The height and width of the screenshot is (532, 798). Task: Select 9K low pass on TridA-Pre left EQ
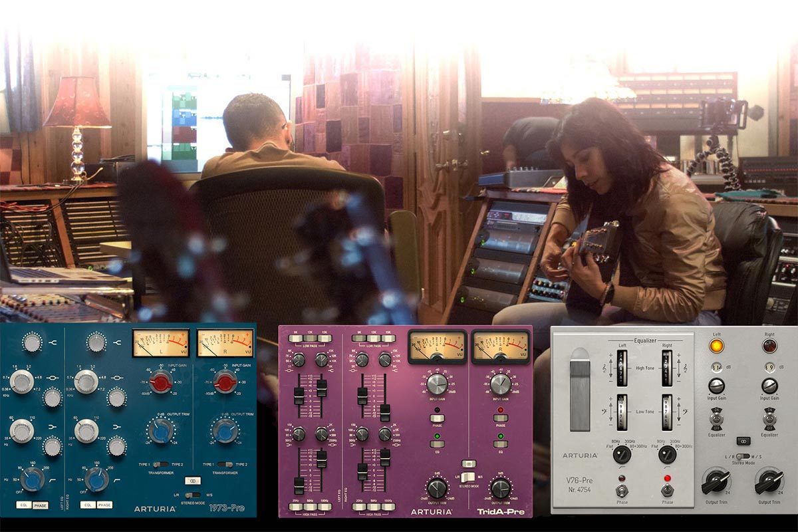point(295,338)
